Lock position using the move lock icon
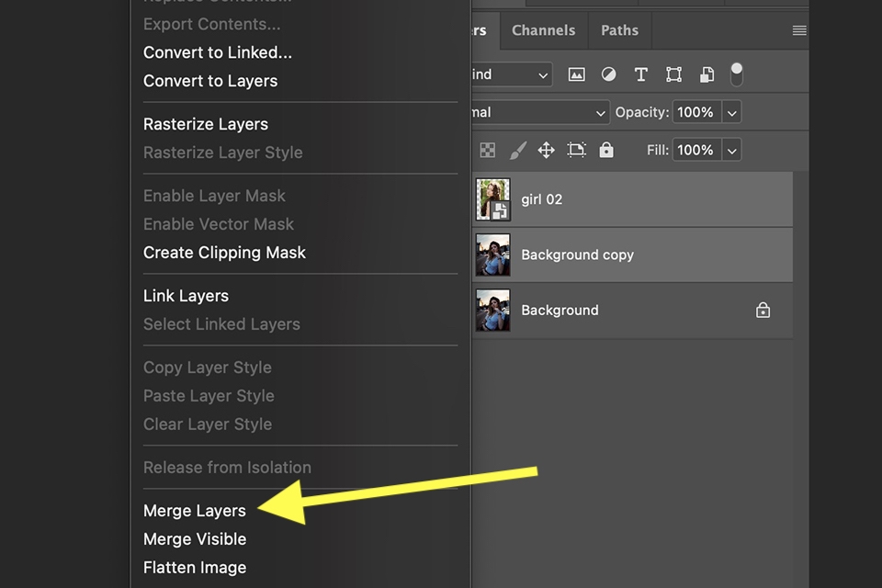This screenshot has height=588, width=882. click(546, 150)
